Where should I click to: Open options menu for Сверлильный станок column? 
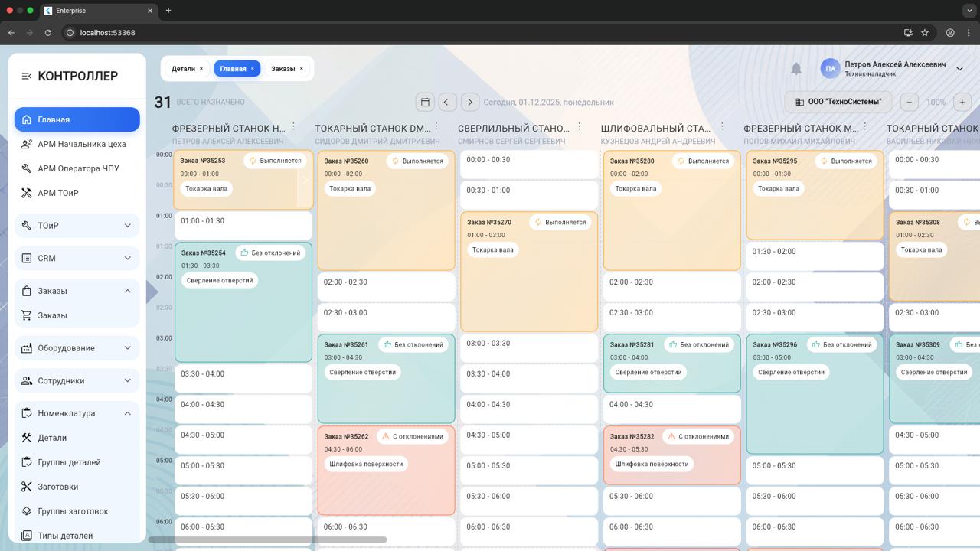580,127
